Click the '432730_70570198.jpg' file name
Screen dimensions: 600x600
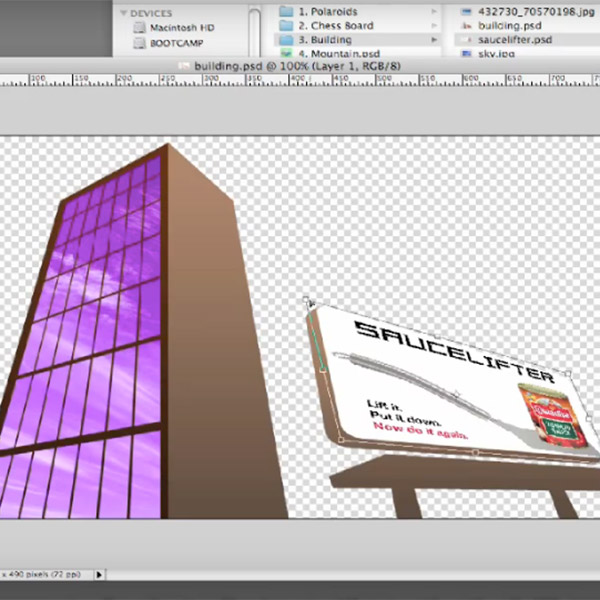536,12
